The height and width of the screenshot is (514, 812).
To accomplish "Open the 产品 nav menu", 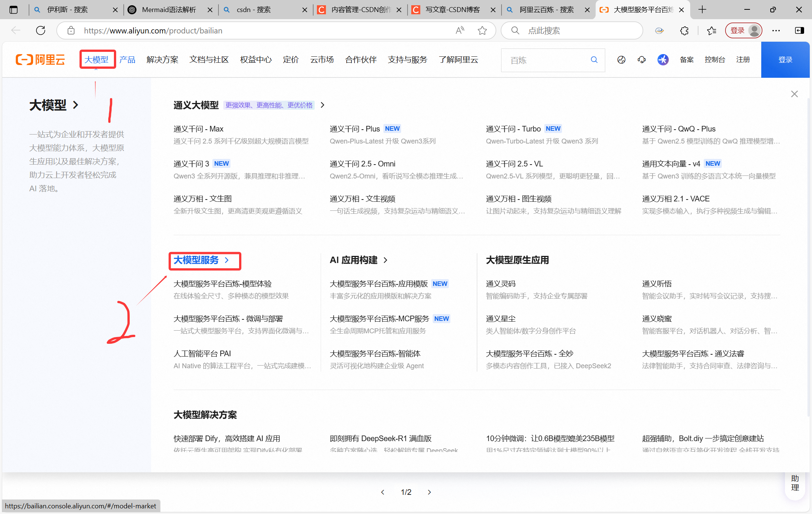I will point(127,60).
